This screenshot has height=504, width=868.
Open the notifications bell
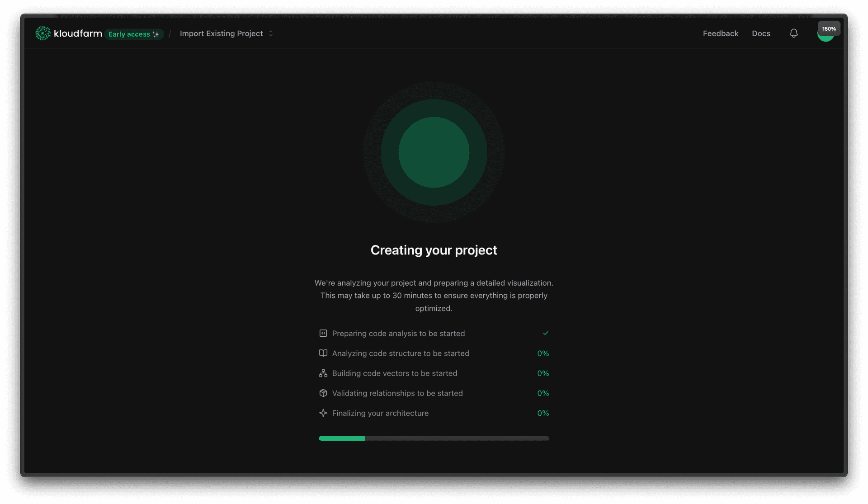(x=794, y=33)
